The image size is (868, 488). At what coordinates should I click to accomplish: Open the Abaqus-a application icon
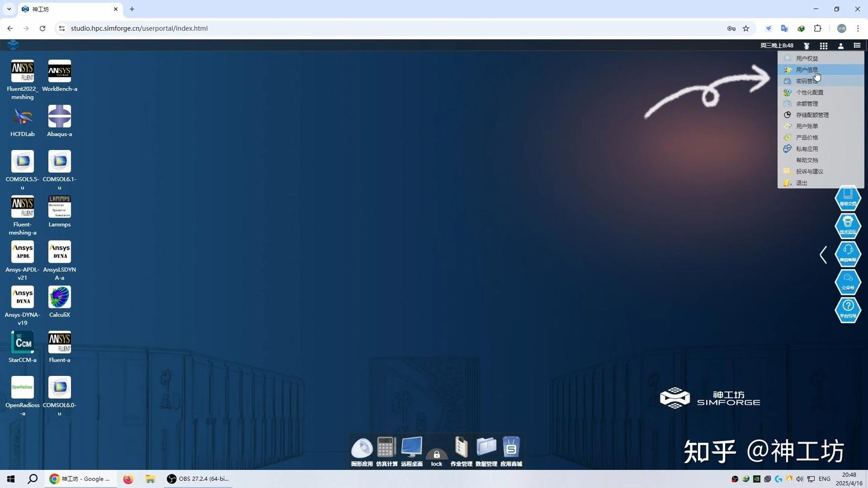59,117
